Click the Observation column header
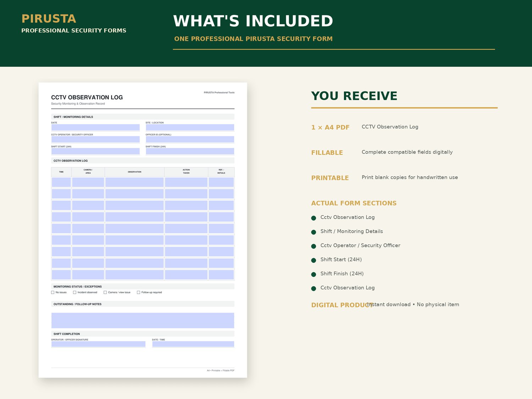This screenshot has width=532, height=399. tap(134, 172)
